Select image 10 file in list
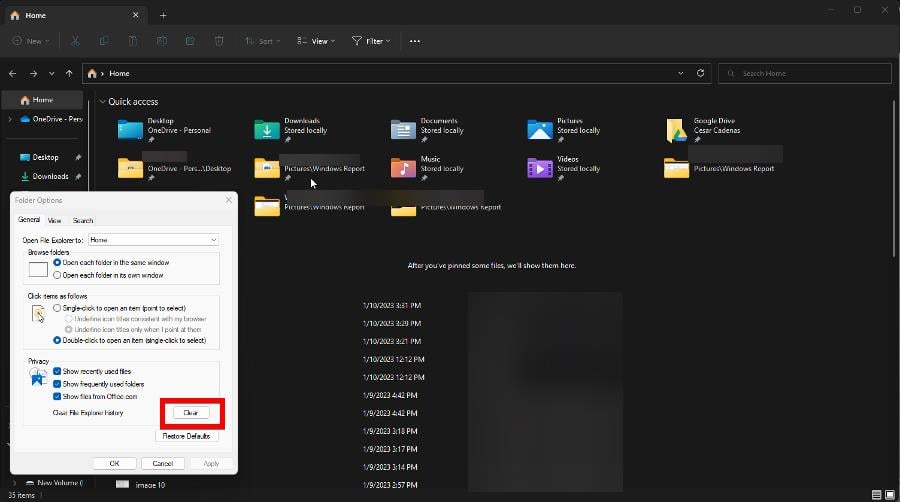900x502 pixels. click(x=150, y=485)
